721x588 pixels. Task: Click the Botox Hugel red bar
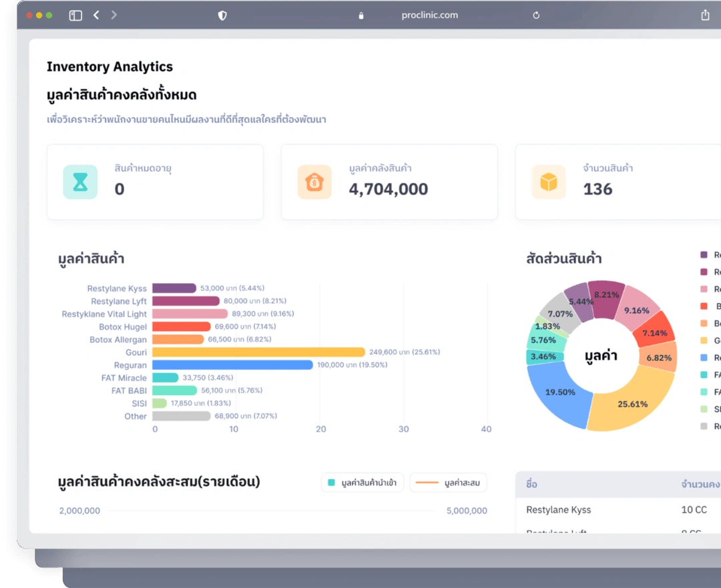[182, 326]
